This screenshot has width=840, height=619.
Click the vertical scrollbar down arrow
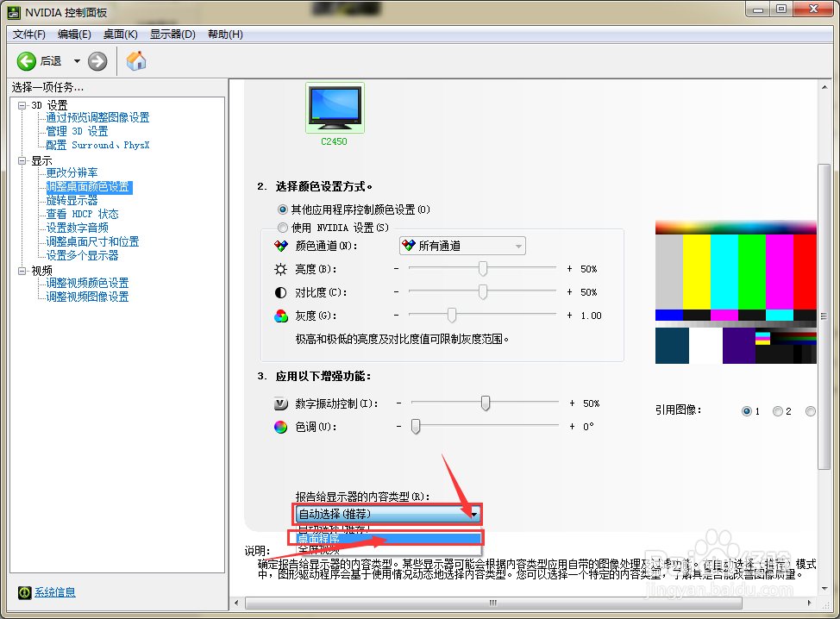tap(824, 589)
